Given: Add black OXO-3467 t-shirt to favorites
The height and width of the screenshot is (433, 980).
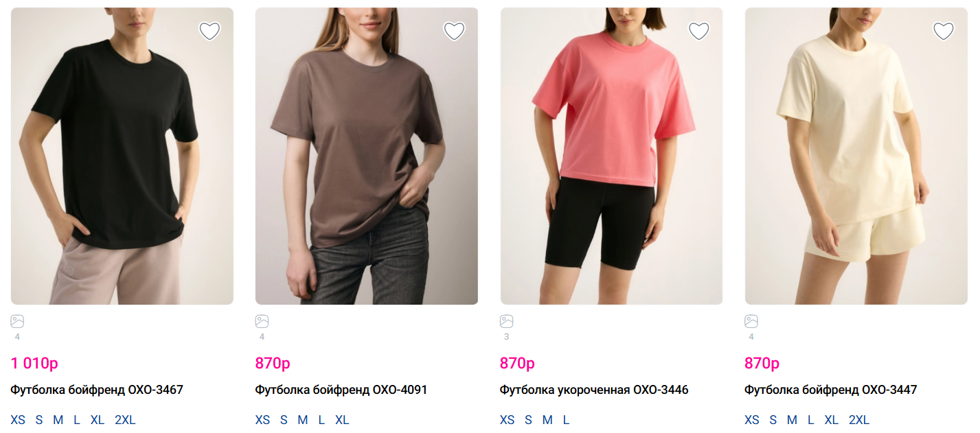Looking at the screenshot, I should point(209,31).
